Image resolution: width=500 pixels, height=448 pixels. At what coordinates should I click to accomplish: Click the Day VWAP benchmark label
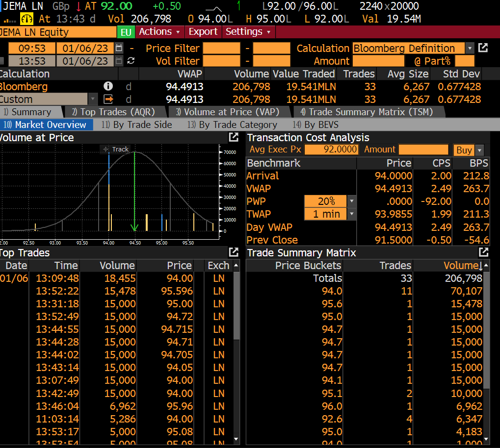tap(269, 227)
